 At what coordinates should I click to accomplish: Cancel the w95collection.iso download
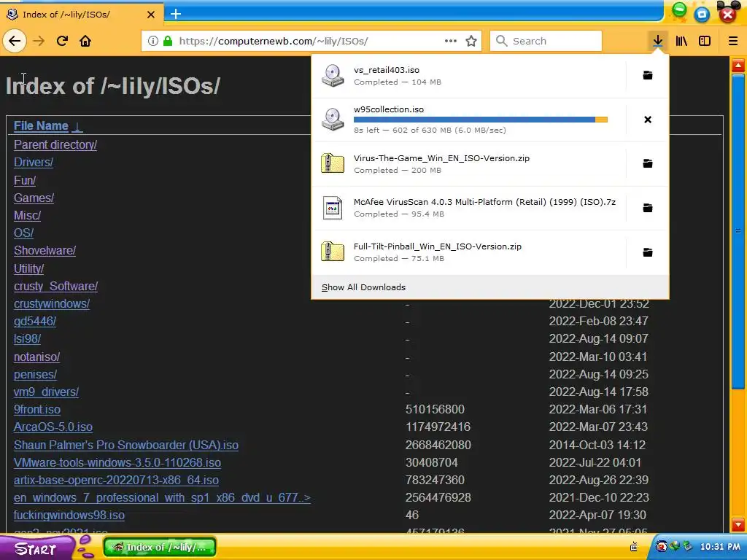[648, 120]
